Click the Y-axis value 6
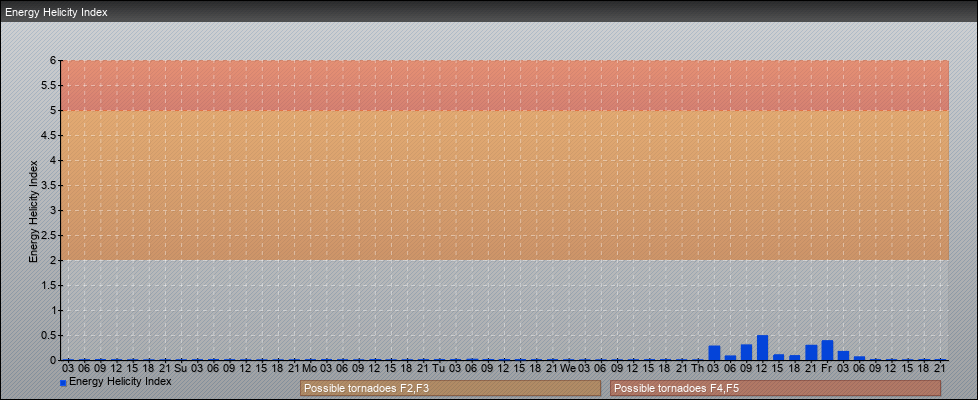Image resolution: width=978 pixels, height=400 pixels. tap(54, 61)
